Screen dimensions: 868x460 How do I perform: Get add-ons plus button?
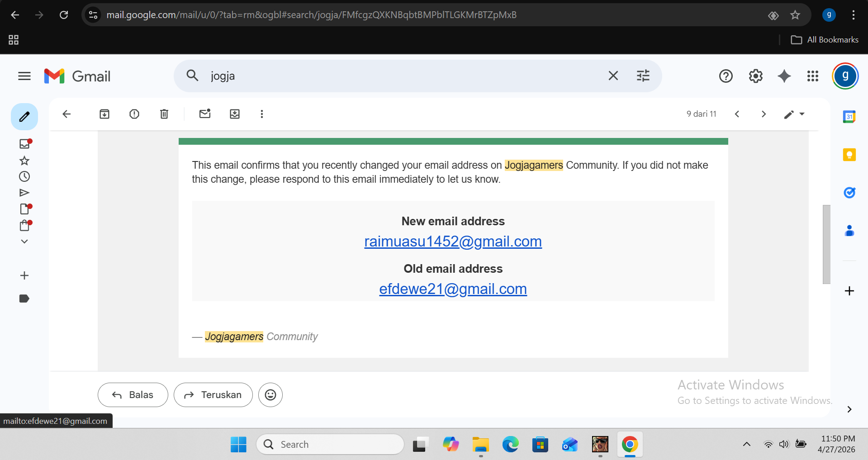849,291
